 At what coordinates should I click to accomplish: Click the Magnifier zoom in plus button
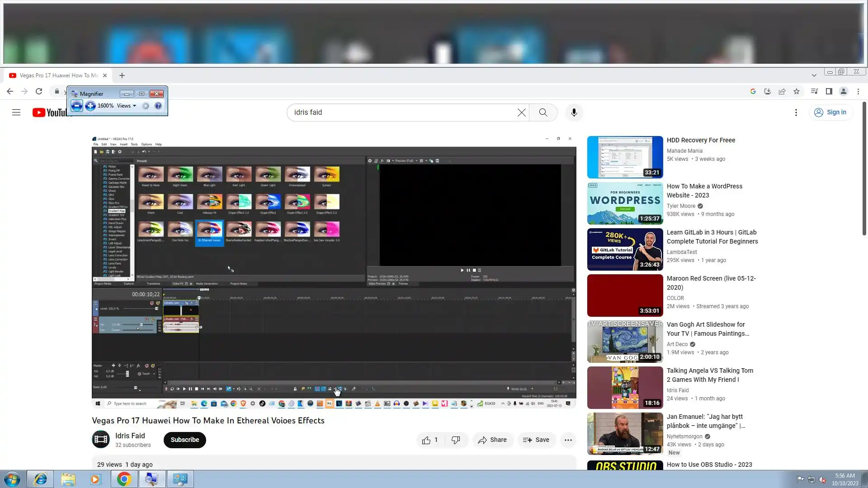(x=90, y=106)
